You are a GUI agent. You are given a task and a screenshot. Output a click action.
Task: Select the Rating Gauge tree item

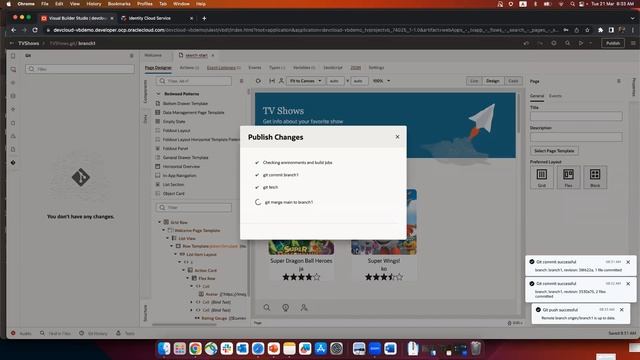pos(220,318)
